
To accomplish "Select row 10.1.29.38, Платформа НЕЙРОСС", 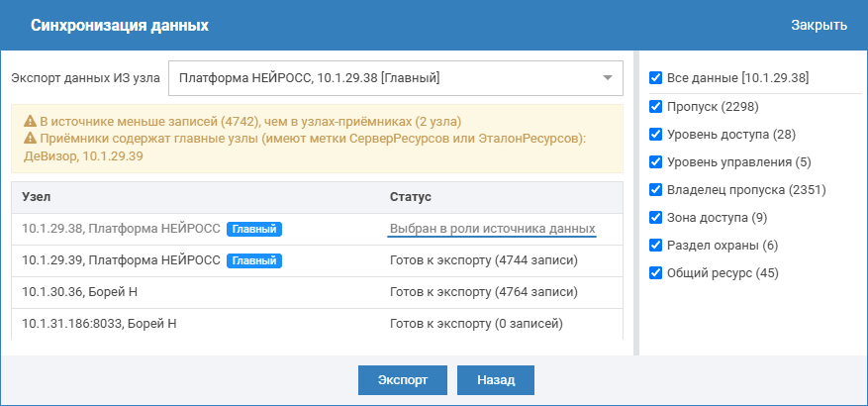I will (317, 230).
